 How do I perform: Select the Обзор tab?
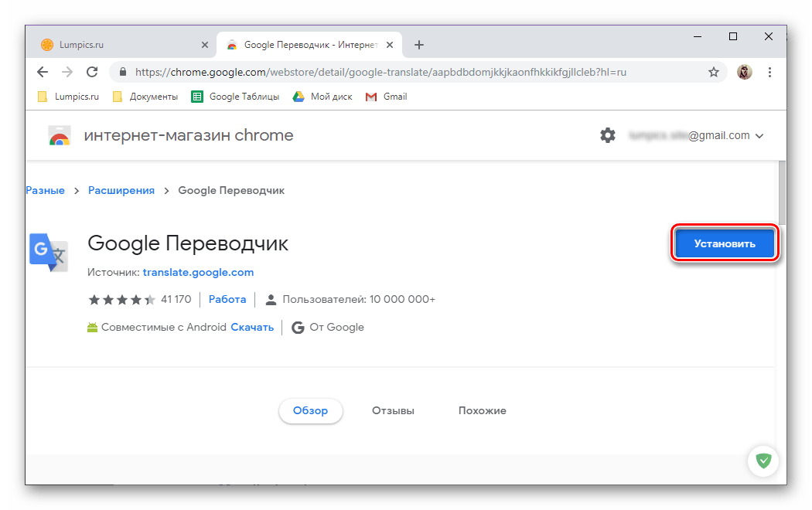click(311, 410)
